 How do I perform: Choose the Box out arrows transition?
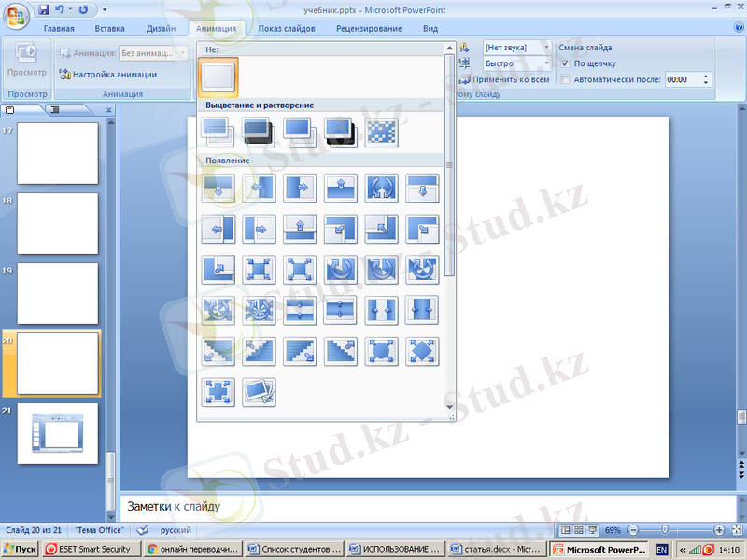pyautogui.click(x=300, y=270)
